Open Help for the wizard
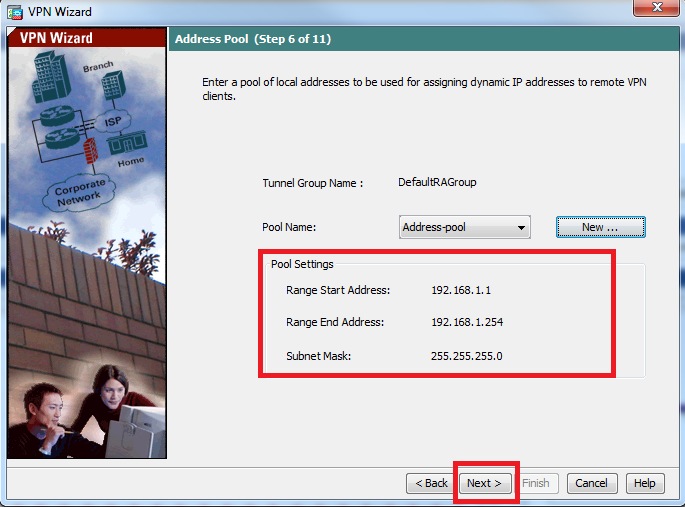 645,483
